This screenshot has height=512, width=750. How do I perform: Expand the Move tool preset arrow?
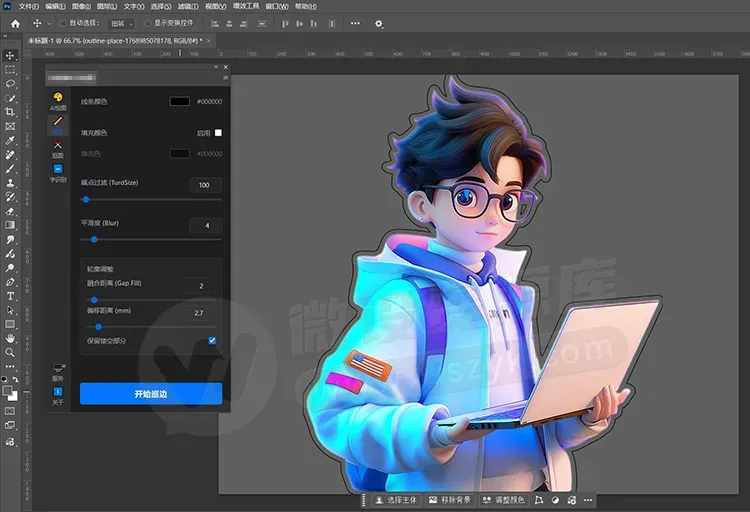point(49,23)
